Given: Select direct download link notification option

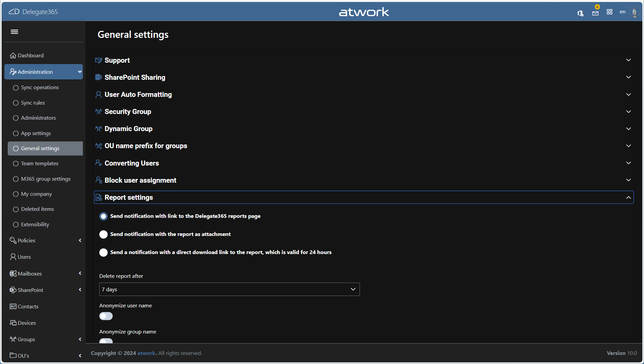Looking at the screenshot, I should coord(103,252).
